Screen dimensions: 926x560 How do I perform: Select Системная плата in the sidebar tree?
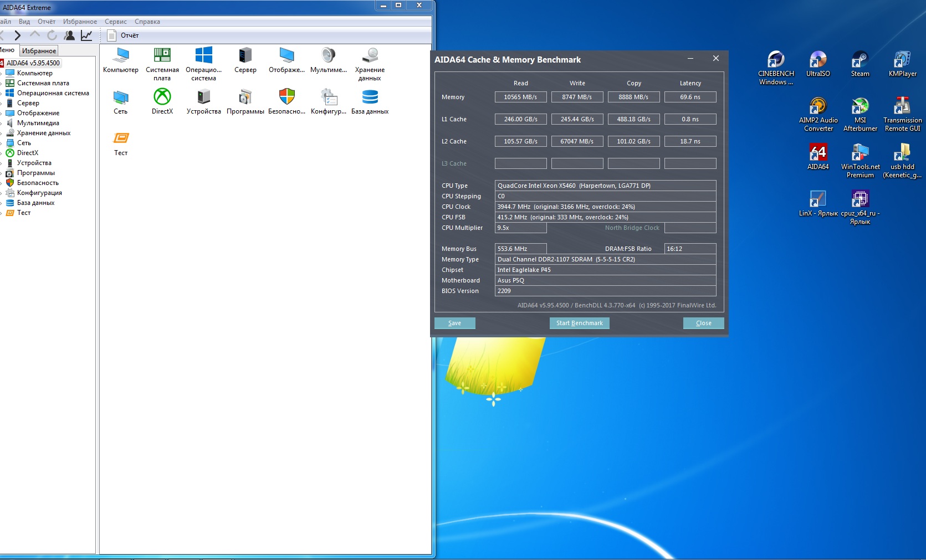[x=43, y=83]
